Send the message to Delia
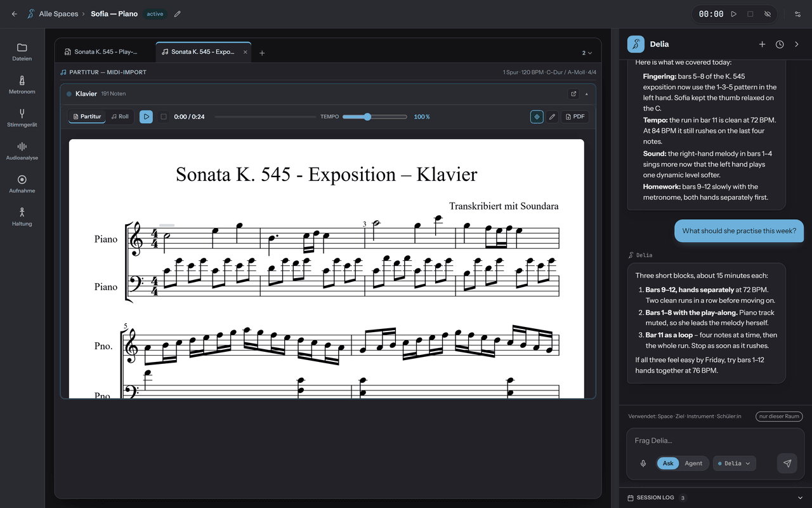 click(787, 464)
